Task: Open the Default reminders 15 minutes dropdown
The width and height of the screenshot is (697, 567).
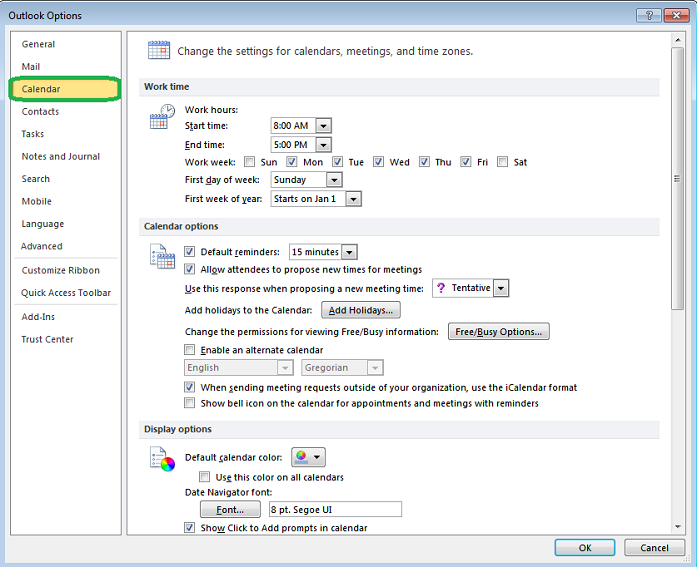Action: pos(349,252)
